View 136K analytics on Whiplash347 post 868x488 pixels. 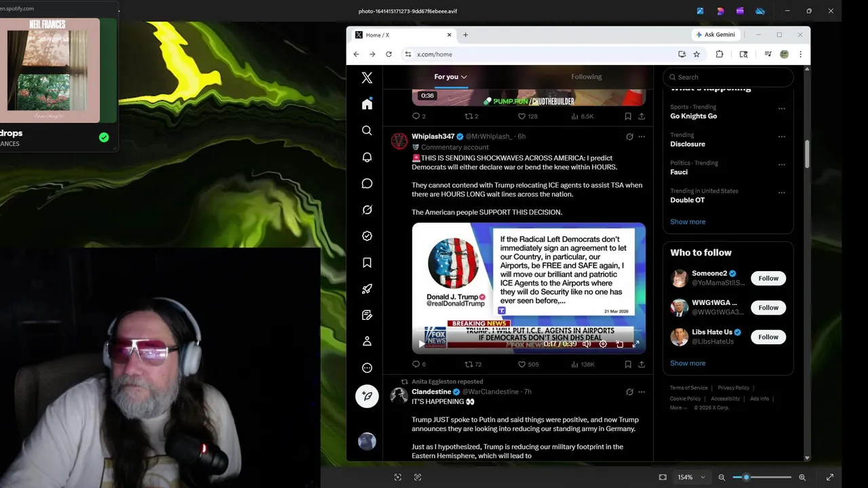pos(583,364)
